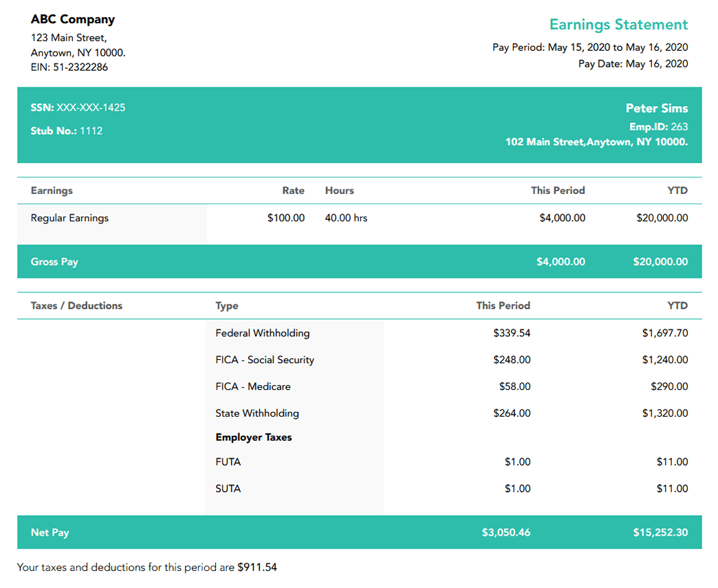Screen dimensions: 718x588
Task: Select the FICA - Social Security row label
Action: coord(265,360)
